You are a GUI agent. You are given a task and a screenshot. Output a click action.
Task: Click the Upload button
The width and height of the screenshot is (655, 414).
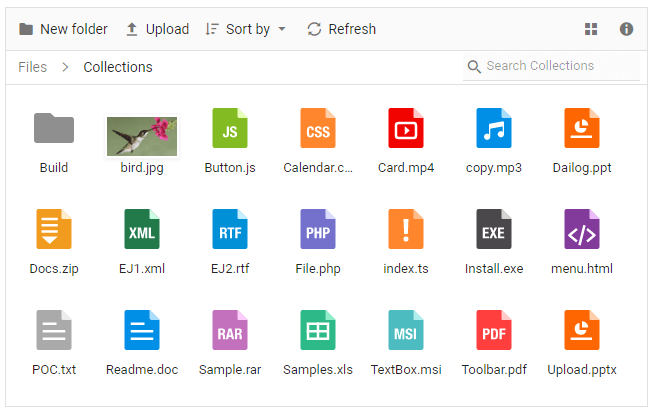click(157, 29)
